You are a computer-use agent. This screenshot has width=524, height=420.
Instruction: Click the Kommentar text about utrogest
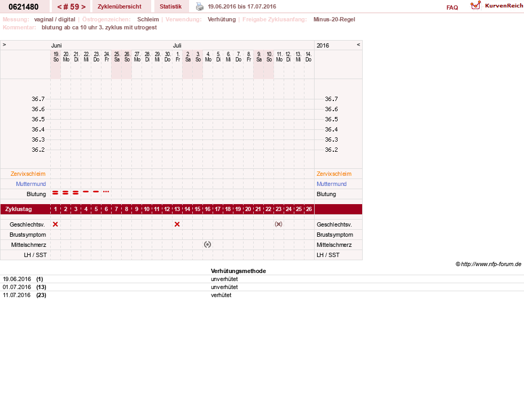99,27
